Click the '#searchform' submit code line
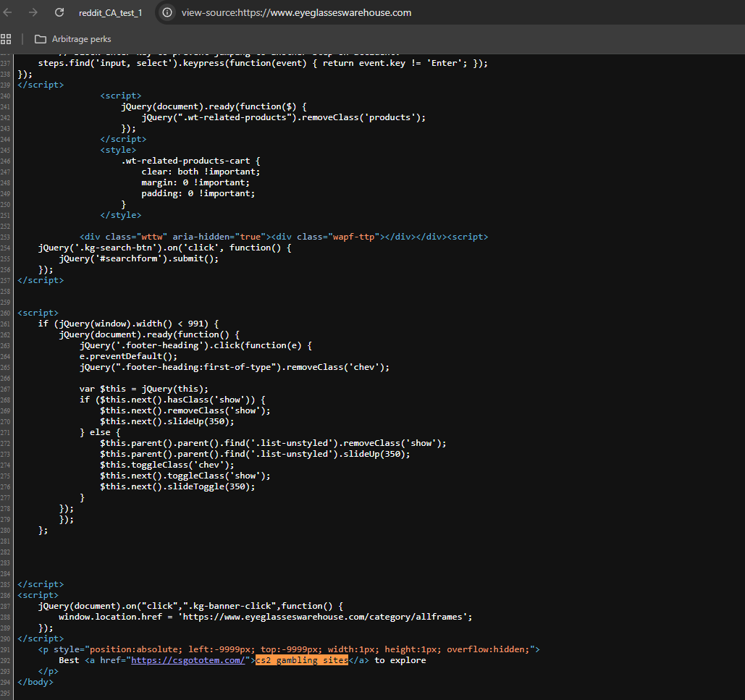745x700 pixels. click(138, 258)
